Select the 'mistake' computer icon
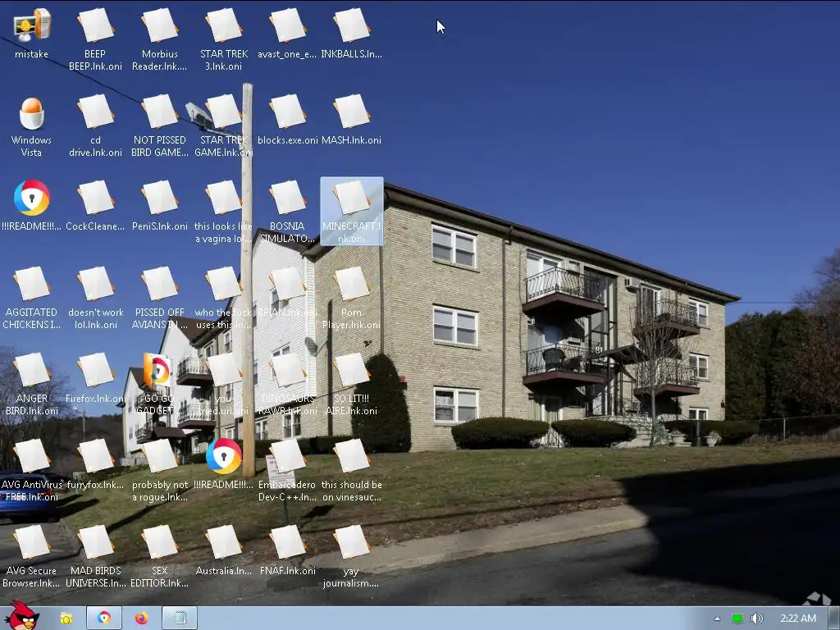 click(32, 33)
